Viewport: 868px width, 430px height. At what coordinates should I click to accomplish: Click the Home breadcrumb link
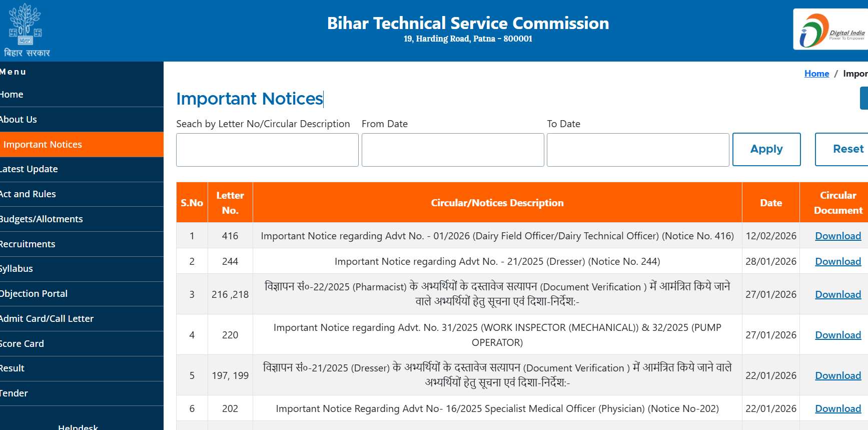click(816, 74)
